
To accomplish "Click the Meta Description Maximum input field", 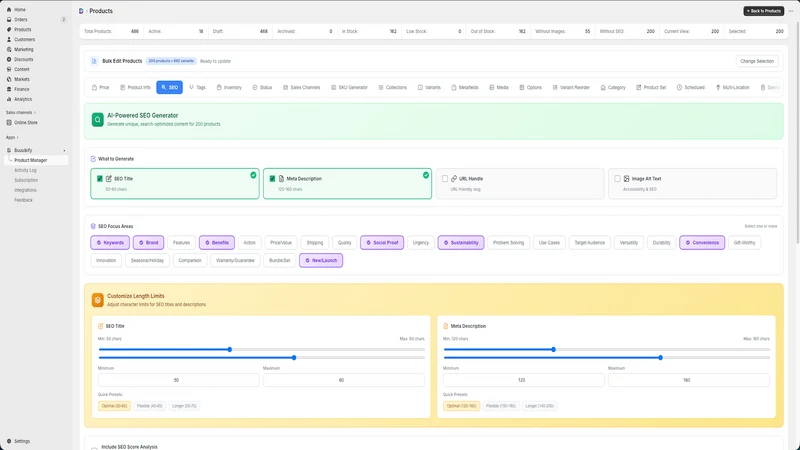I will (x=689, y=380).
